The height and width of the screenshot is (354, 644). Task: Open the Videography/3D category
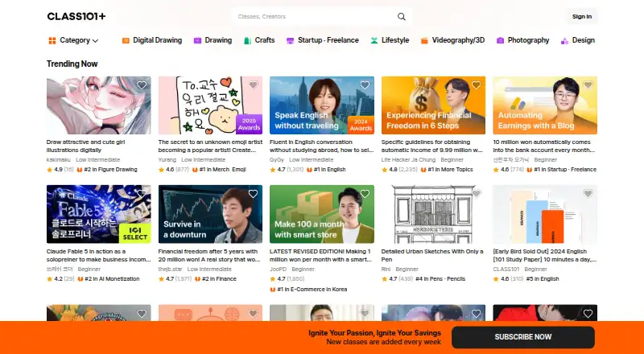[x=452, y=40]
